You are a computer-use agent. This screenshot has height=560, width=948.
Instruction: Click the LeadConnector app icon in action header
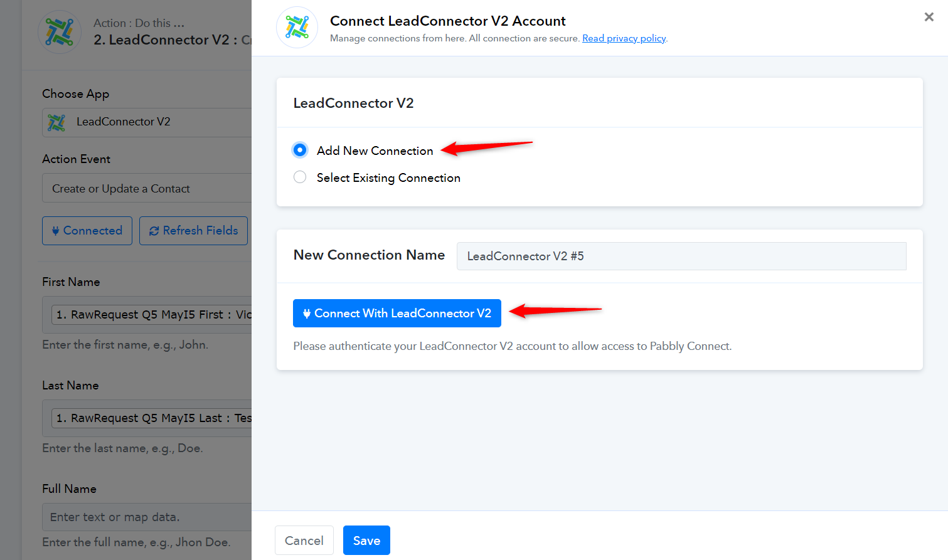click(x=60, y=32)
